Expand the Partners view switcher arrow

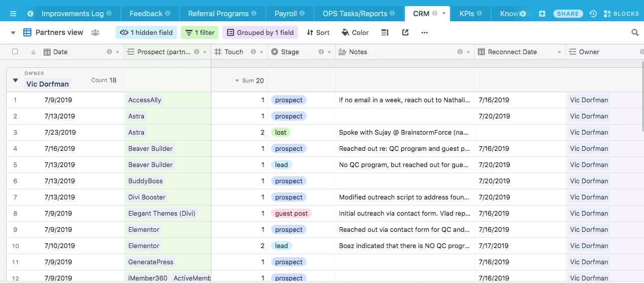tap(13, 32)
